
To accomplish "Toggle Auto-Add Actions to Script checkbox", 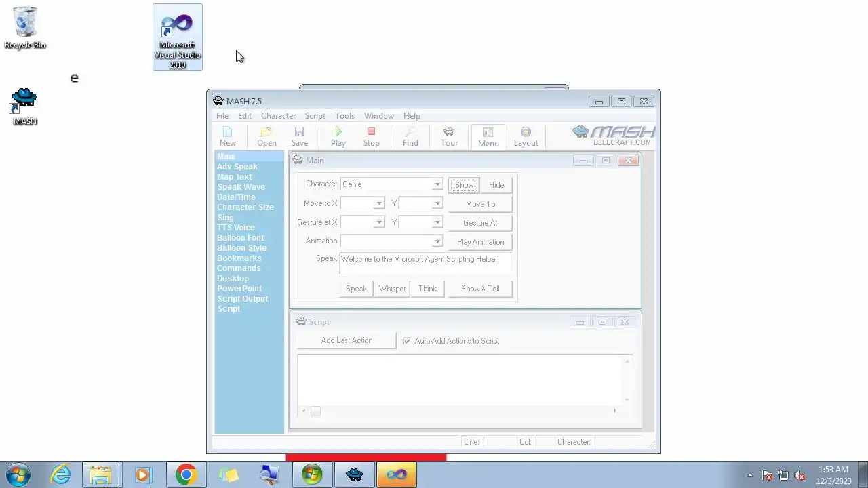I will click(407, 341).
